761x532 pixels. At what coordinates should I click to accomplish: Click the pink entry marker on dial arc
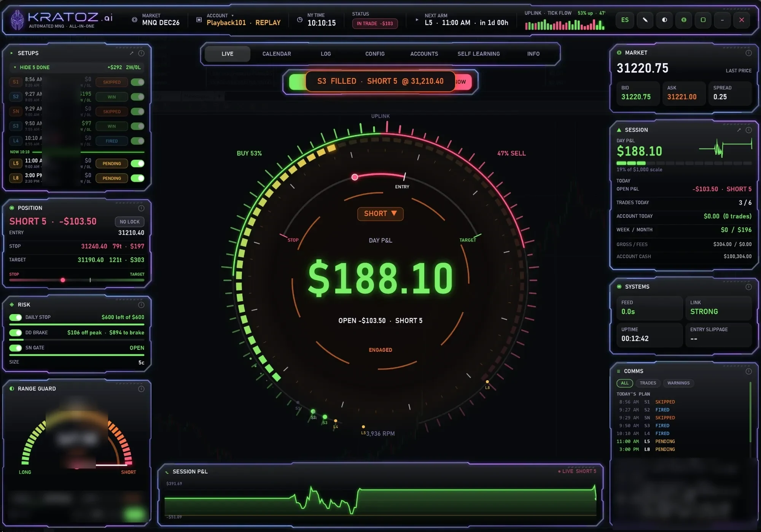pos(355,177)
